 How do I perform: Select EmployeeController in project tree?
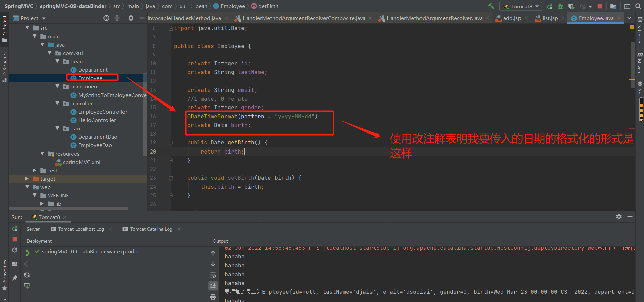tap(102, 112)
